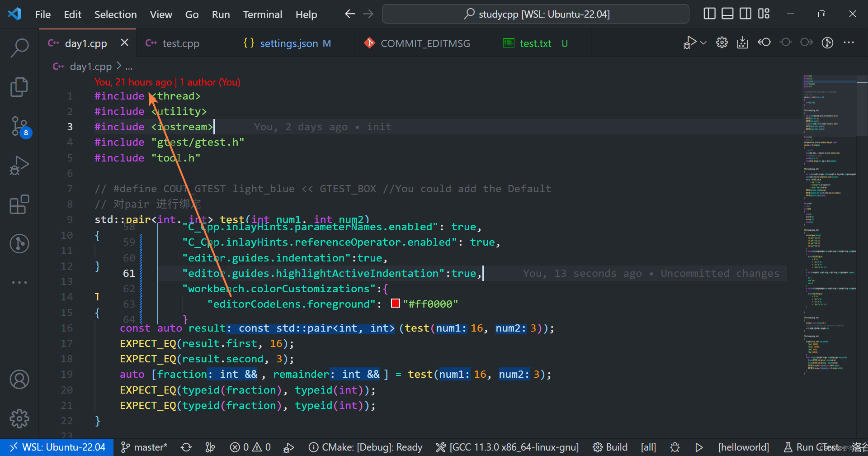Open the Edit menu

coord(72,14)
